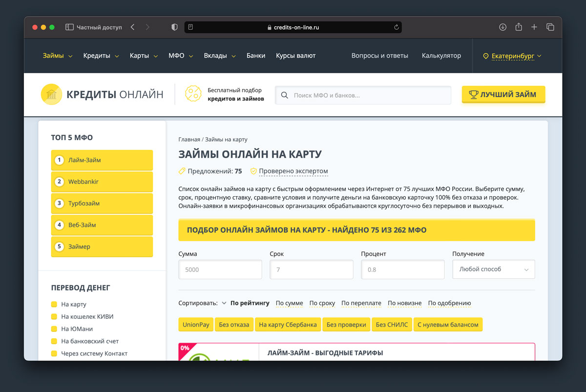
Task: Show tab overview icon
Action: (x=550, y=27)
